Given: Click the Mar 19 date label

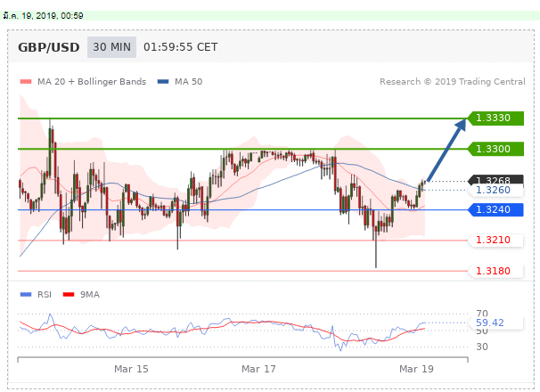Looking at the screenshot, I should (x=416, y=369).
